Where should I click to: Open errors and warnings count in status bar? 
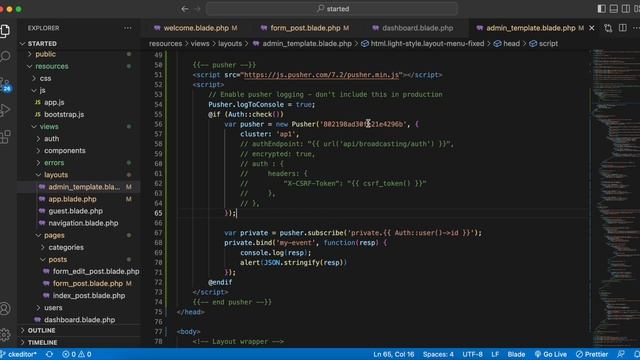[77, 354]
